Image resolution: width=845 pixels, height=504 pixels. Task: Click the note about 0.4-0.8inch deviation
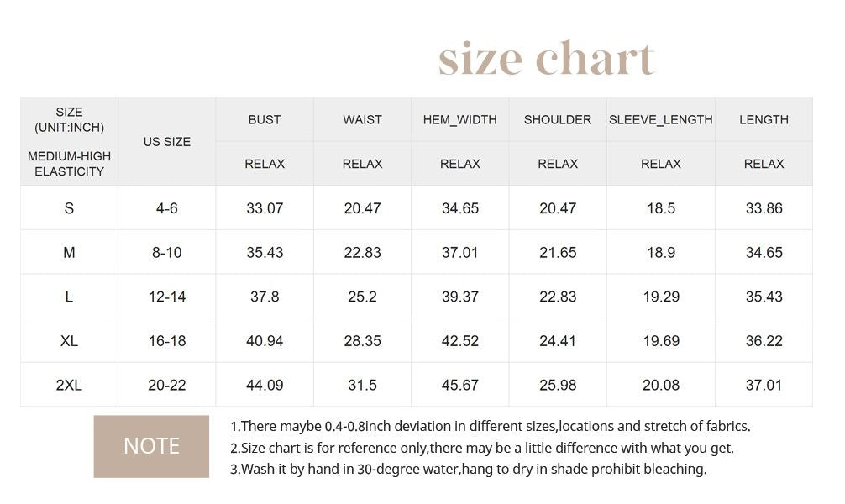pos(491,427)
